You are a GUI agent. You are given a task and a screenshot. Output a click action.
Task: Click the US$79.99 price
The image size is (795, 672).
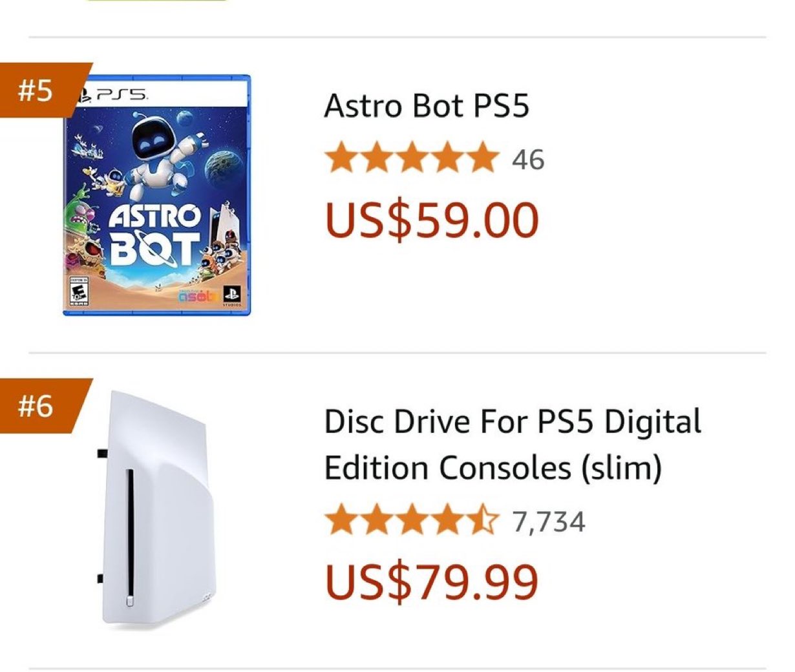pyautogui.click(x=431, y=582)
